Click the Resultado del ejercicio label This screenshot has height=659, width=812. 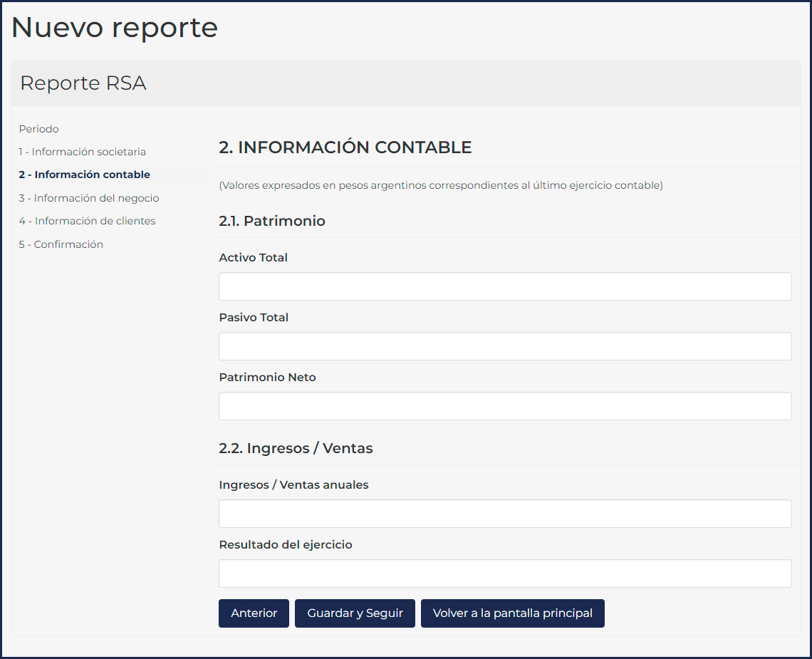coord(286,545)
